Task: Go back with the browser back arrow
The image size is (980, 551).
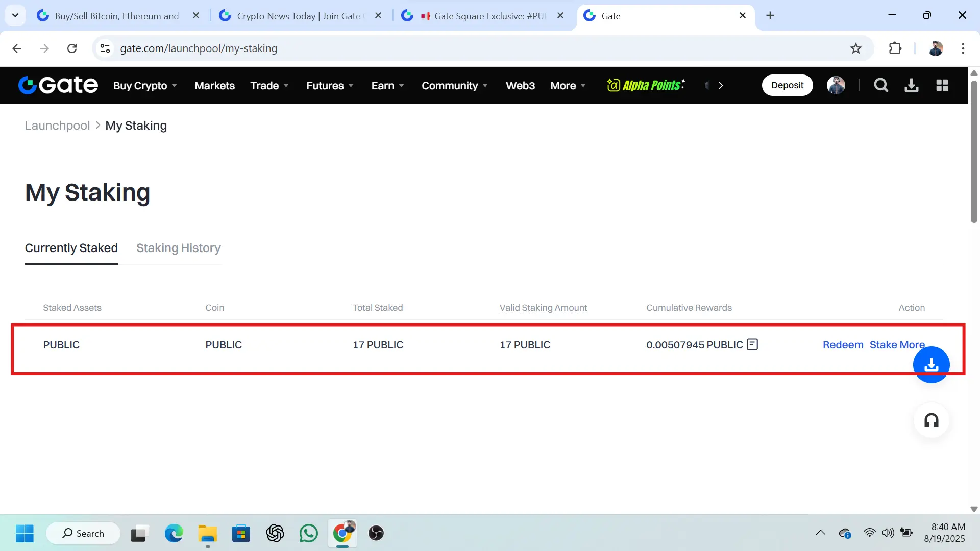Action: pyautogui.click(x=17, y=48)
